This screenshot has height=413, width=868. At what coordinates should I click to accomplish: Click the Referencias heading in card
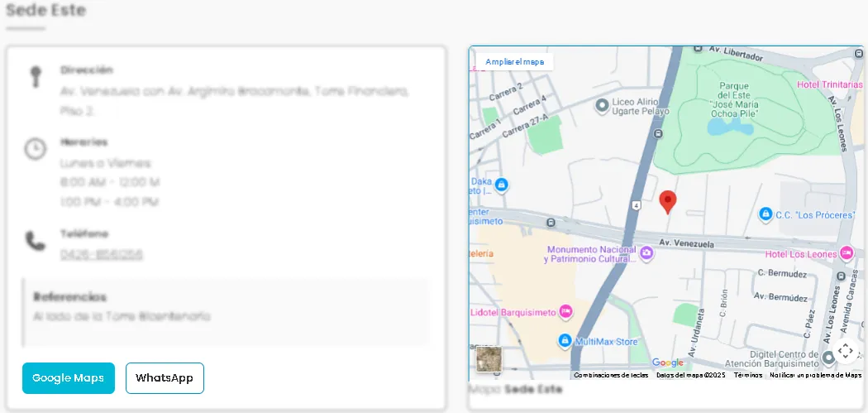69,297
